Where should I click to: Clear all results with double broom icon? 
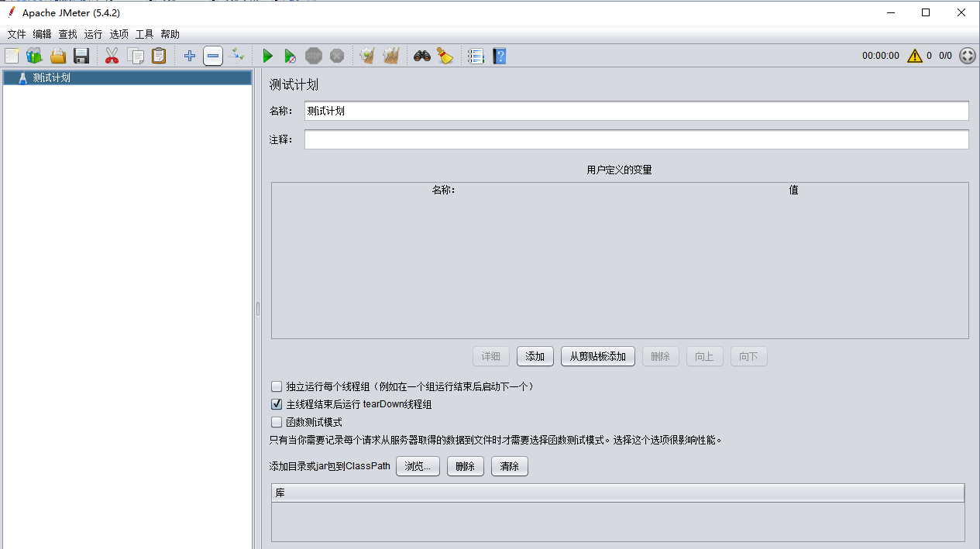[391, 56]
